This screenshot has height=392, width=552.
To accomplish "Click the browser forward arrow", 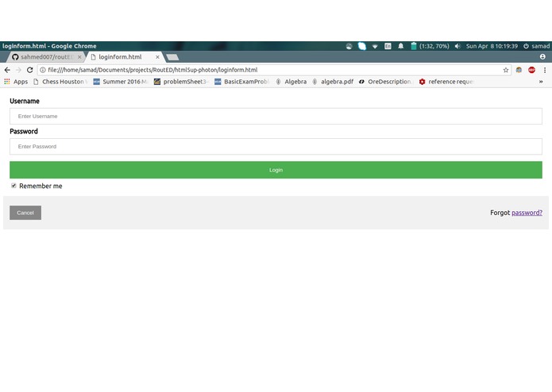I will (18, 70).
